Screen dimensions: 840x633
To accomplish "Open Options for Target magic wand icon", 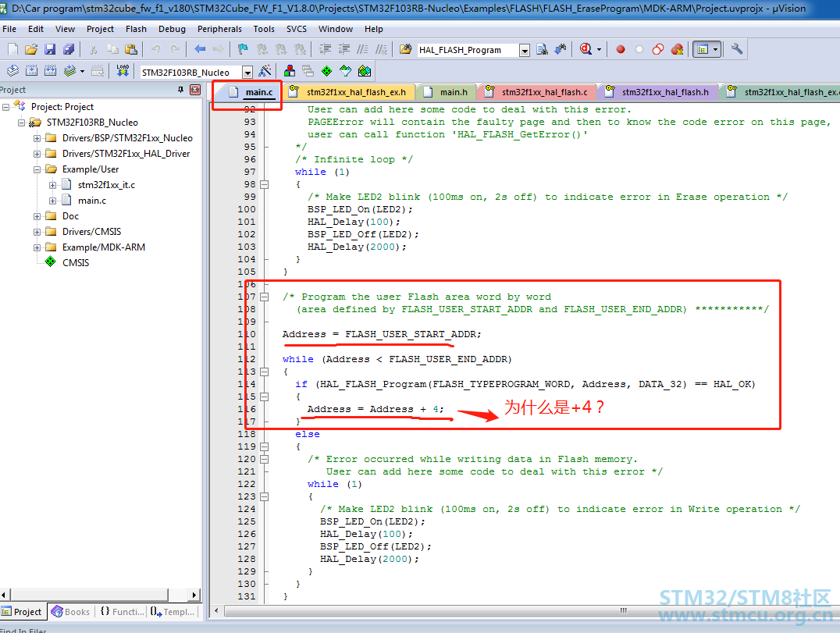I will tap(265, 71).
